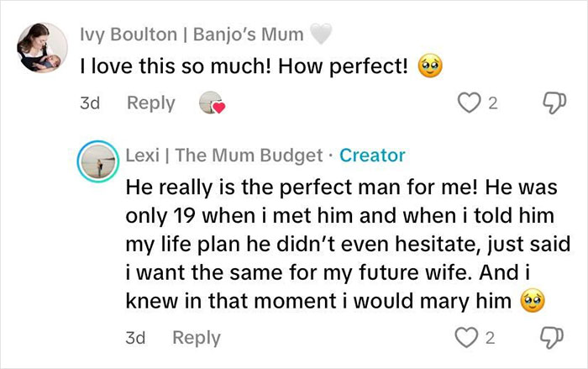Click the white heart beside Banjo's Mum
The height and width of the screenshot is (369, 588).
coord(322,34)
